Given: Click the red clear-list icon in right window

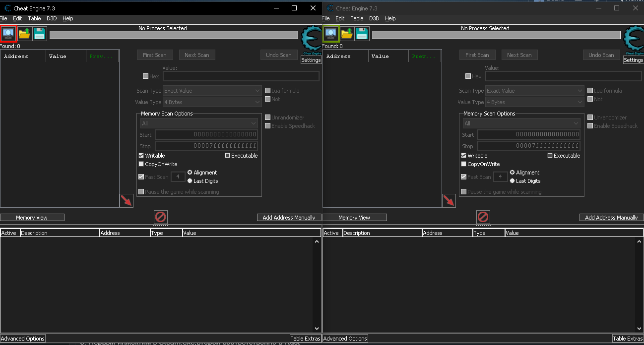Looking at the screenshot, I should pos(483,217).
